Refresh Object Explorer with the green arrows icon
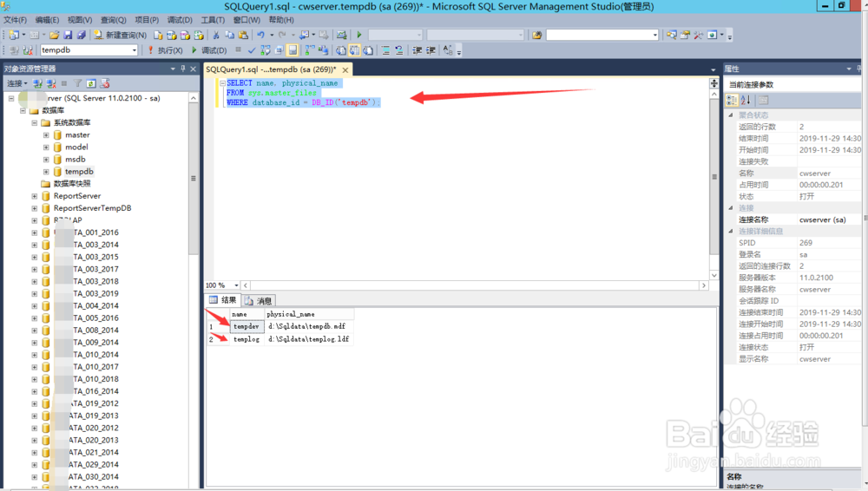Viewport: 868px width, 491px height. click(x=91, y=83)
